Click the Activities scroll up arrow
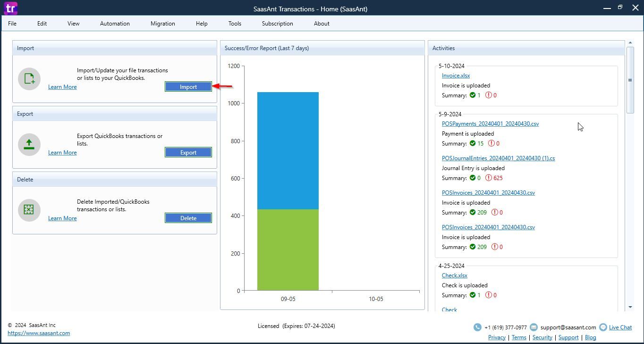Image resolution: width=644 pixels, height=344 pixels. pyautogui.click(x=630, y=43)
